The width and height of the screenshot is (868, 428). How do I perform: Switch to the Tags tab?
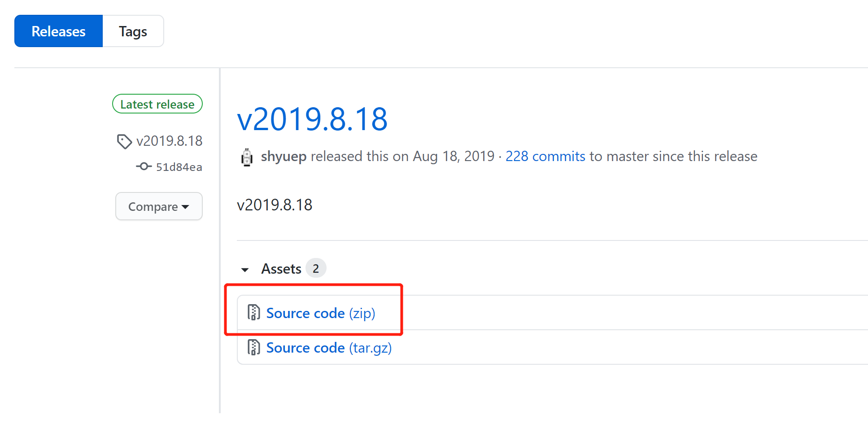point(133,31)
